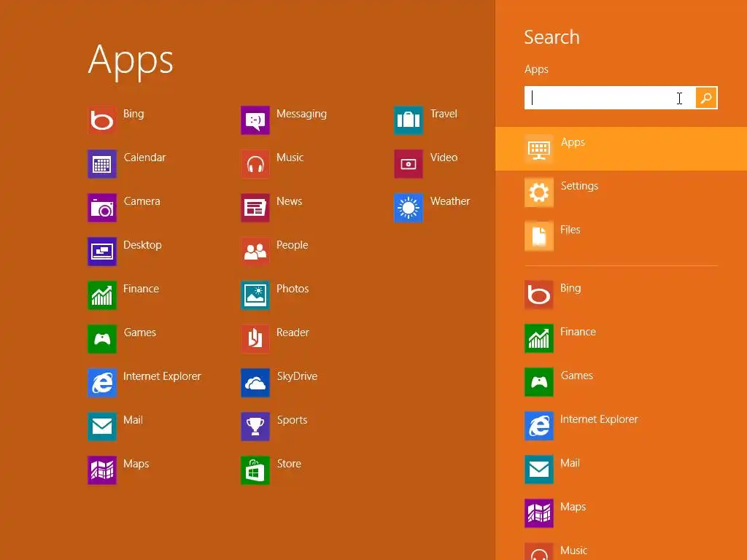Image resolution: width=747 pixels, height=560 pixels.
Task: Choose Maps in Search pane list
Action: pos(622,514)
